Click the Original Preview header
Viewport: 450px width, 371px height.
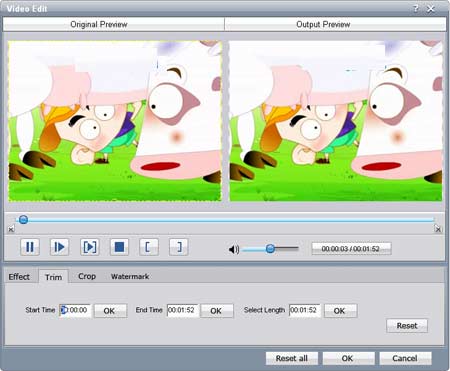(114, 24)
